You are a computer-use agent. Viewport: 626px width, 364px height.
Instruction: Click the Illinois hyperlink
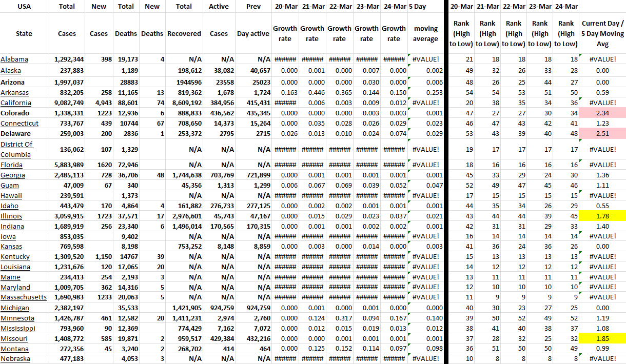11,216
